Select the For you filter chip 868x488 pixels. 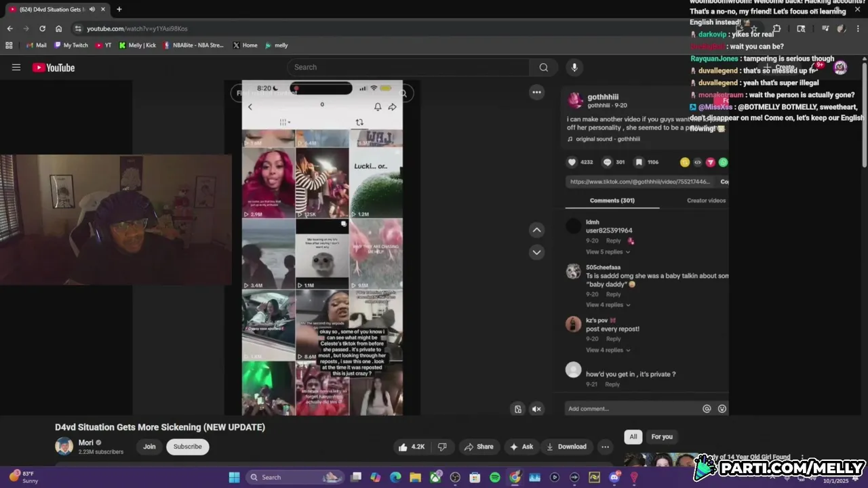(662, 436)
